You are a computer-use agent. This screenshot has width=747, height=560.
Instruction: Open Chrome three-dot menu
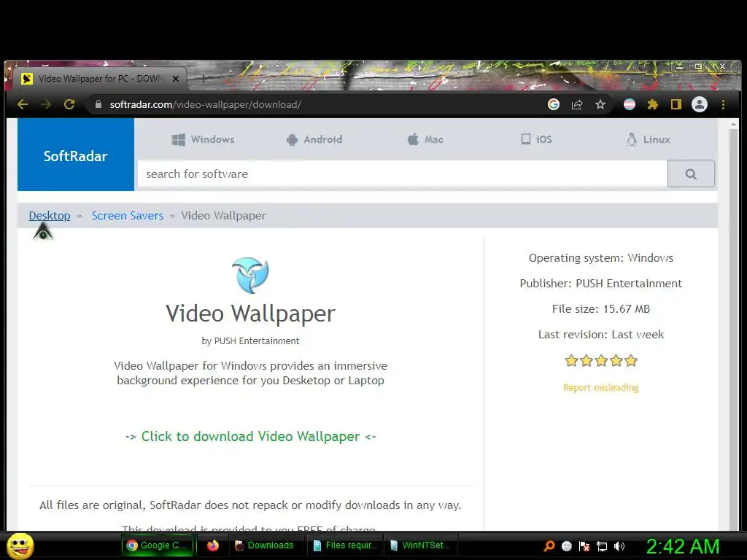(723, 104)
